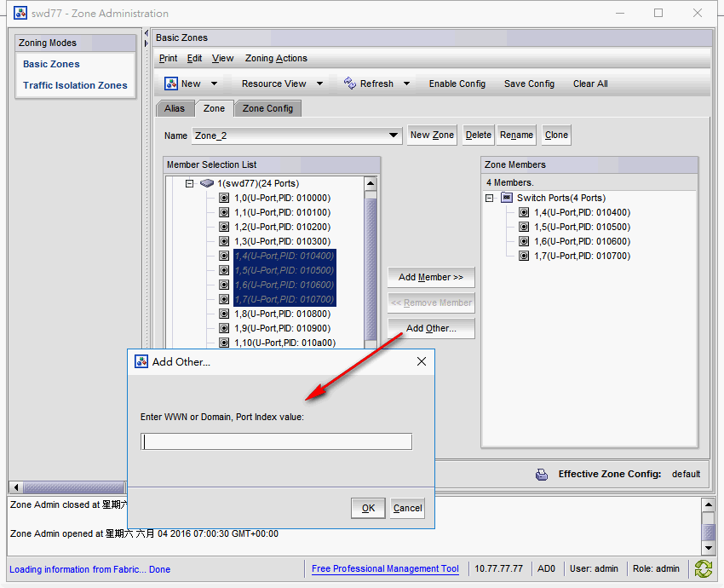Click left panel horizontal scrollbar left arrow

pyautogui.click(x=16, y=487)
